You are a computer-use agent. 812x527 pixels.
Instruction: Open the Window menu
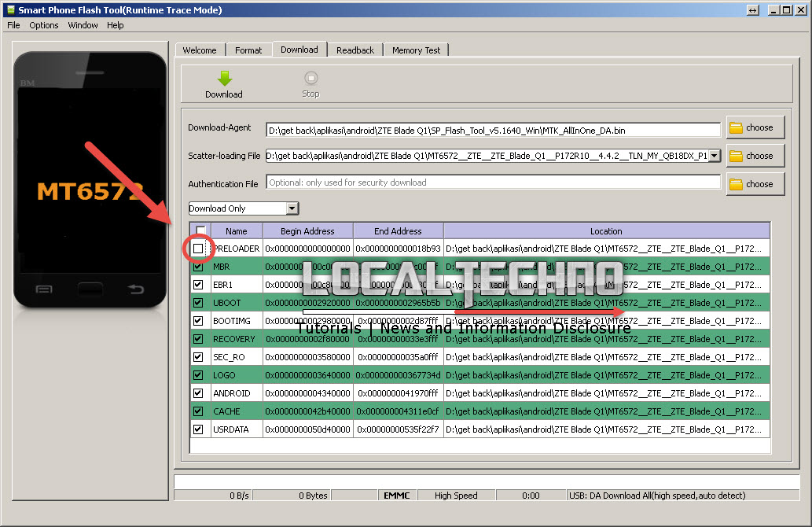click(83, 24)
